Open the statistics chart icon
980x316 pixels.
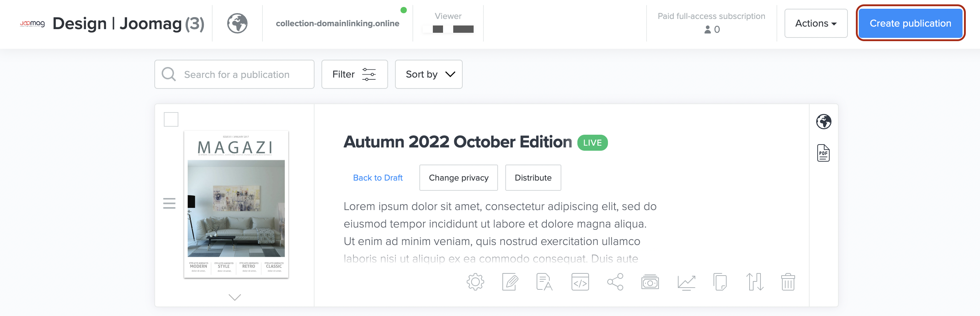[686, 283]
